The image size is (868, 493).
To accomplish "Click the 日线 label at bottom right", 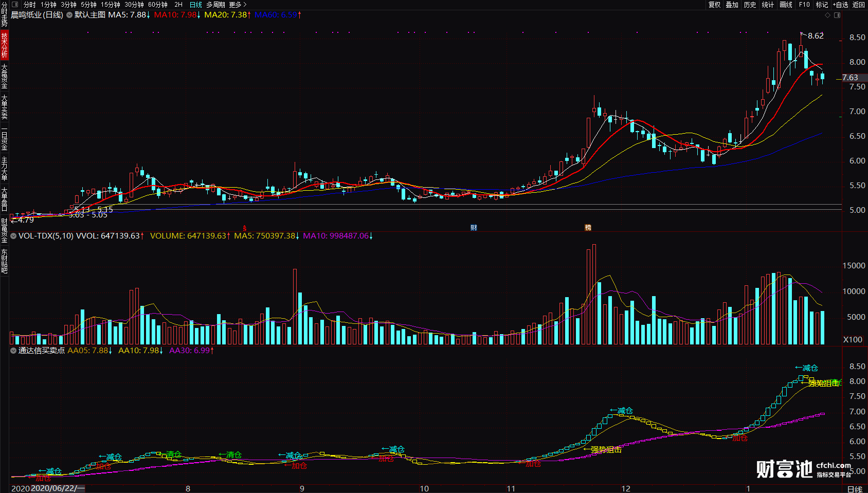I will tap(855, 489).
